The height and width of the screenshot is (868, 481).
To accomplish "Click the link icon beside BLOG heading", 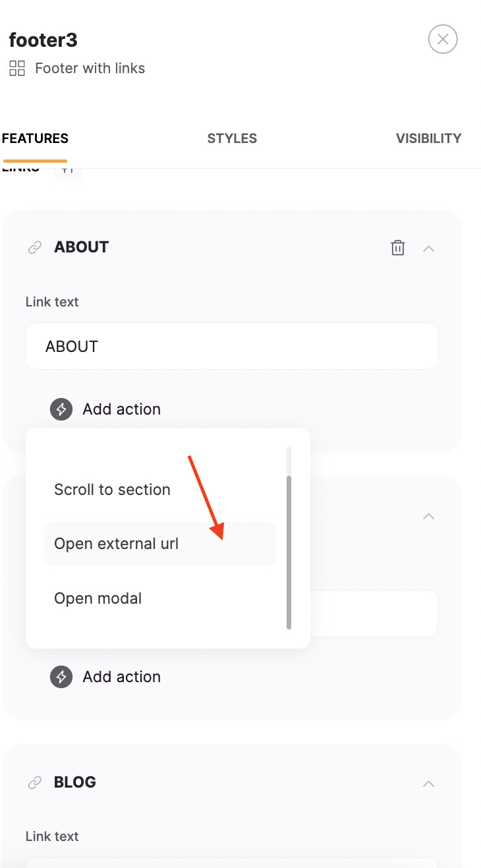I will pyautogui.click(x=34, y=783).
